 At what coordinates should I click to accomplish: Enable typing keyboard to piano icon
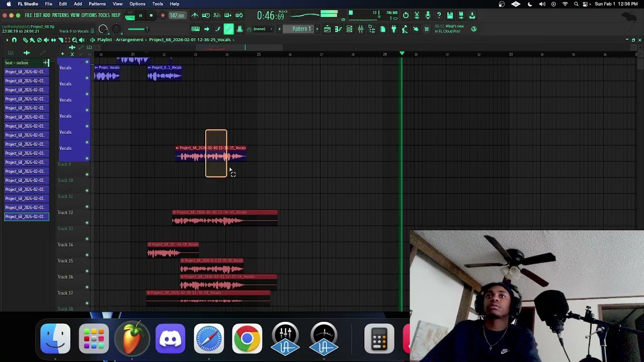point(196,29)
